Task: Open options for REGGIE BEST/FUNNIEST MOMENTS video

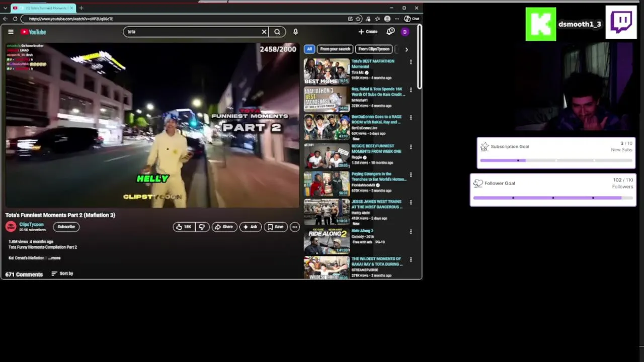Action: point(411,147)
